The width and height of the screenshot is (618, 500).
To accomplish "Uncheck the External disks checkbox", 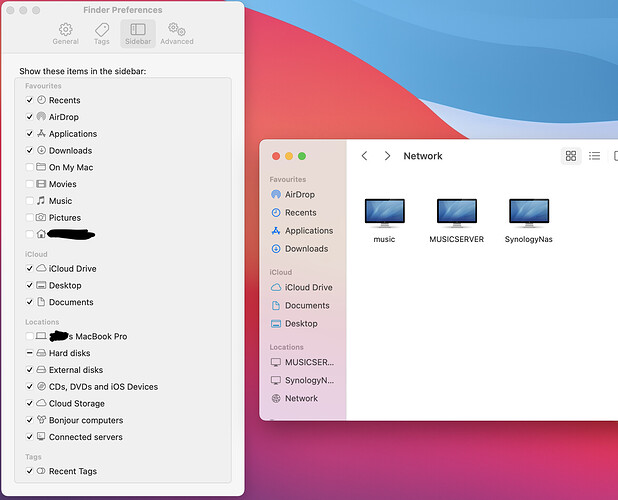I will pyautogui.click(x=30, y=370).
